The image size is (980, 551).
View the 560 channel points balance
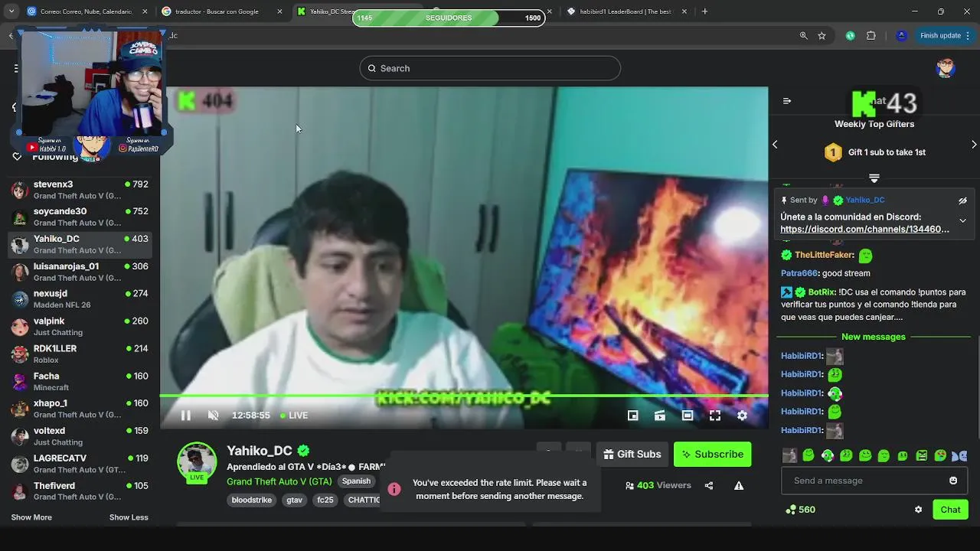pyautogui.click(x=800, y=510)
